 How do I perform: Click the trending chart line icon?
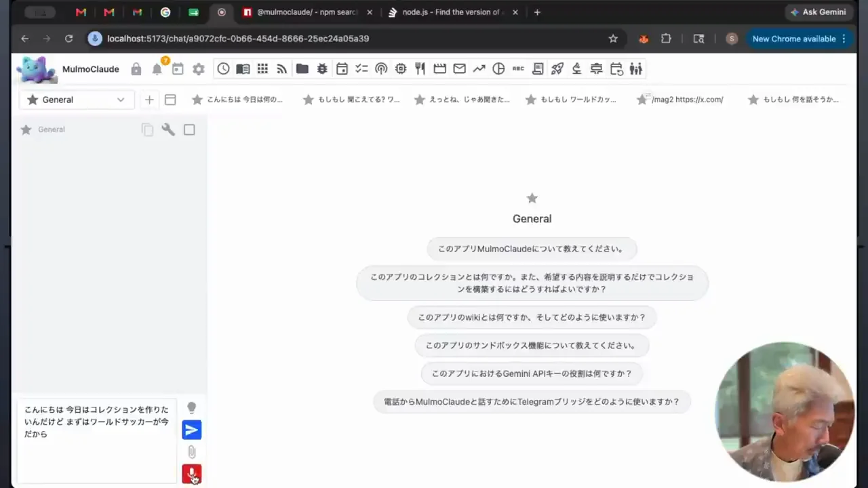pos(479,68)
